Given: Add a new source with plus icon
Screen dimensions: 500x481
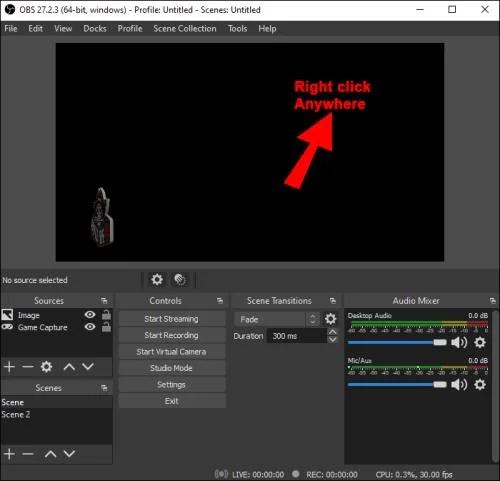Looking at the screenshot, I should 9,367.
